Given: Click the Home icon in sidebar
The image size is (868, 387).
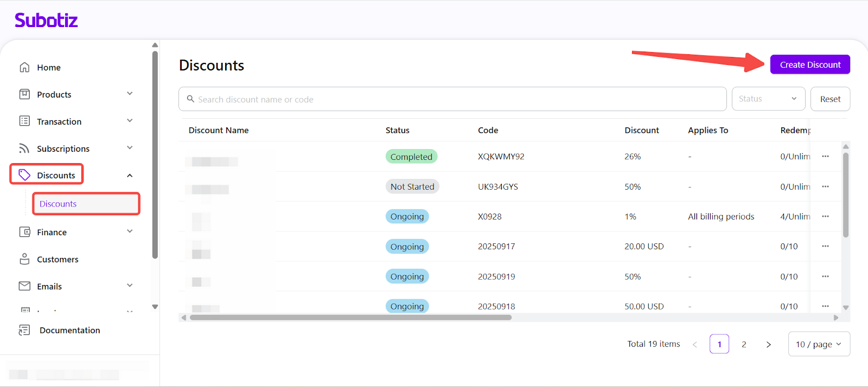Looking at the screenshot, I should (x=24, y=67).
